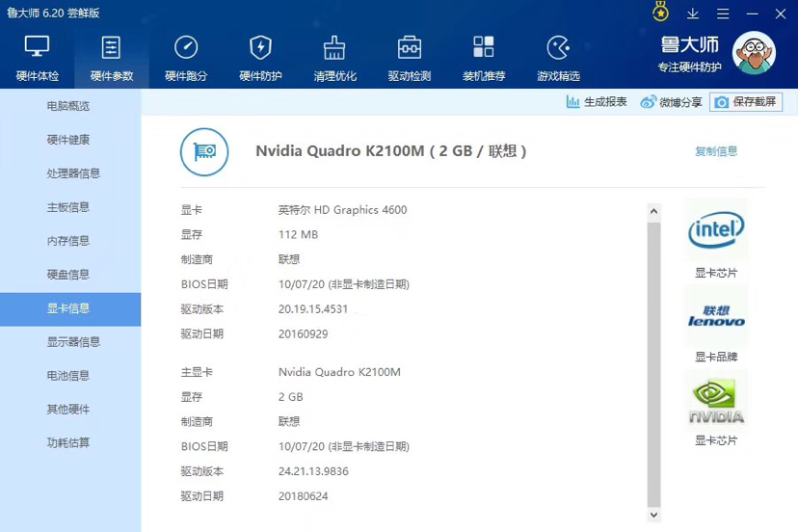Click driver date 20160929
The width and height of the screenshot is (798, 532).
(x=304, y=334)
